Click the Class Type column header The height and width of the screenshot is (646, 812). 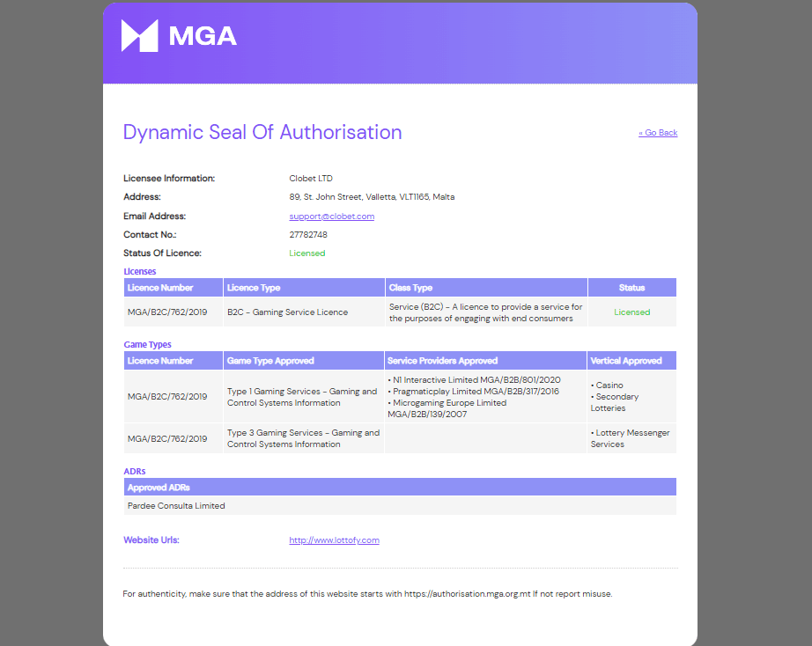click(486, 287)
